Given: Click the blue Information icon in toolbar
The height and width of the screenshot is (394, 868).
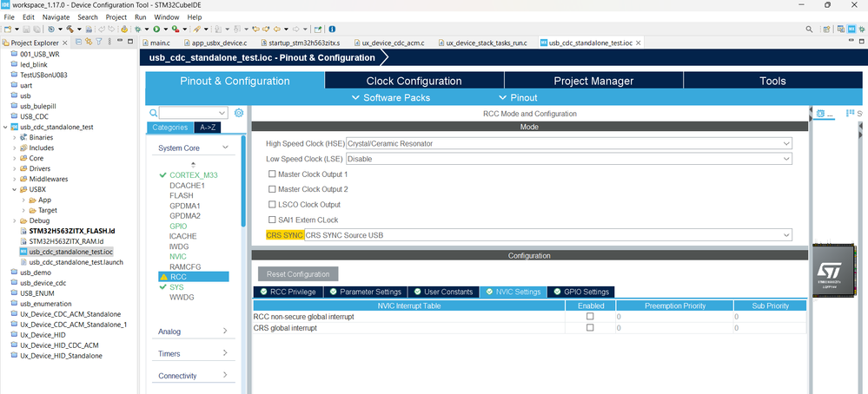Looking at the screenshot, I should [332, 29].
